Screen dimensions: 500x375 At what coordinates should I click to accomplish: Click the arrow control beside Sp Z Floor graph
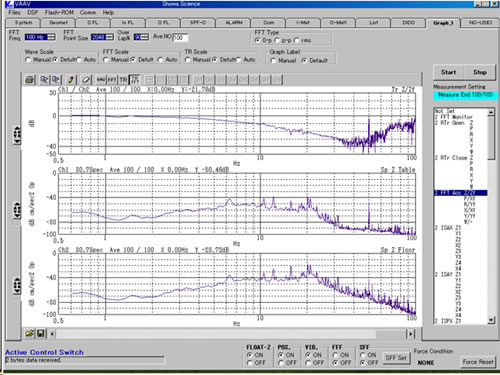coord(17,286)
